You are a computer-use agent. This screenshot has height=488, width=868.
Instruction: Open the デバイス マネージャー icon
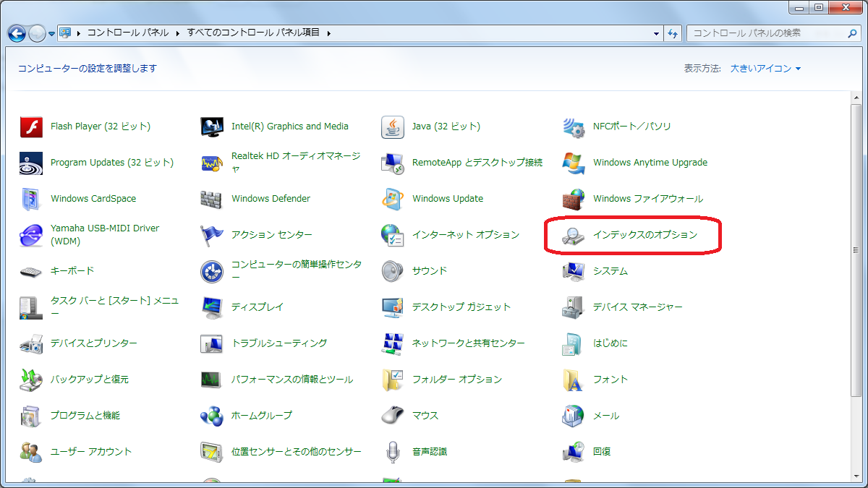pyautogui.click(x=574, y=307)
